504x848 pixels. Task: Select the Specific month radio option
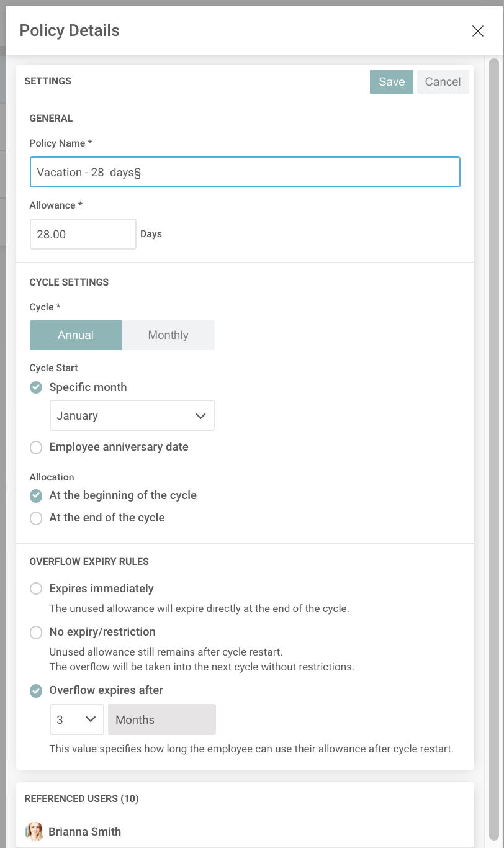click(37, 387)
